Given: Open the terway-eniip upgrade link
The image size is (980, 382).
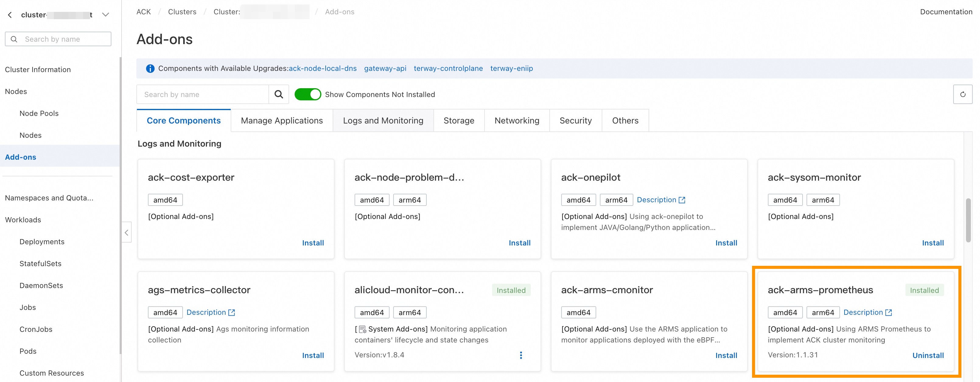Looking at the screenshot, I should pos(511,68).
